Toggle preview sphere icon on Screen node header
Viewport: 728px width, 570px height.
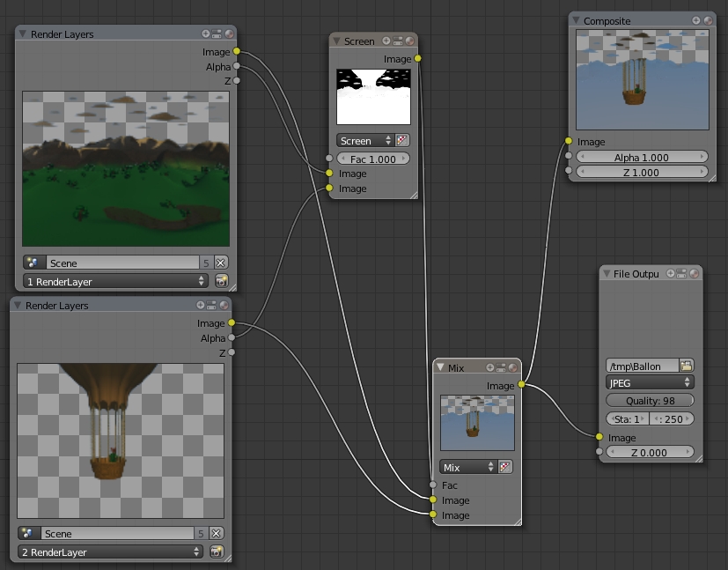409,41
